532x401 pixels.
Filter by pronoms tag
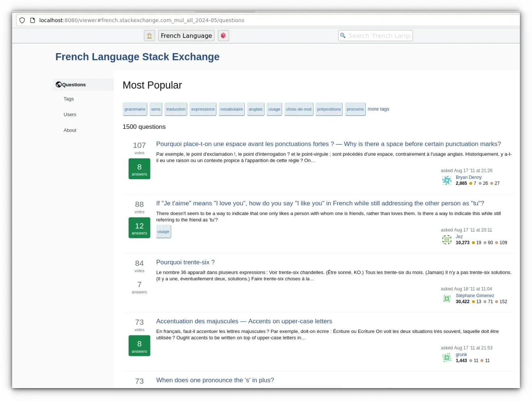tap(355, 109)
